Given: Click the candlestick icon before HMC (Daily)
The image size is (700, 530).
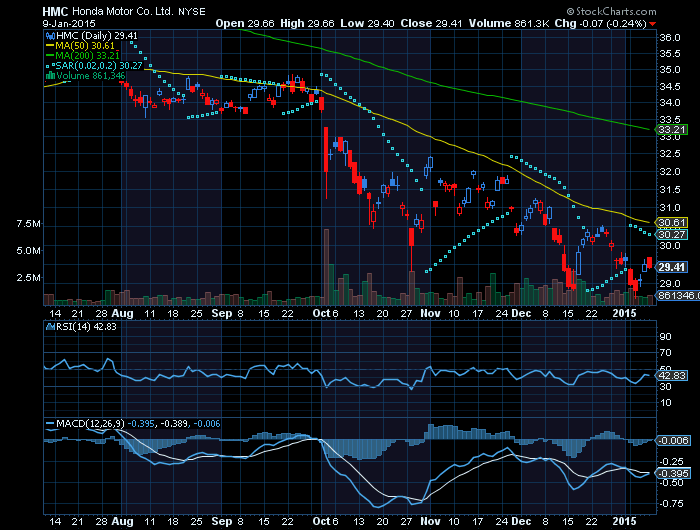Looking at the screenshot, I should [50, 36].
